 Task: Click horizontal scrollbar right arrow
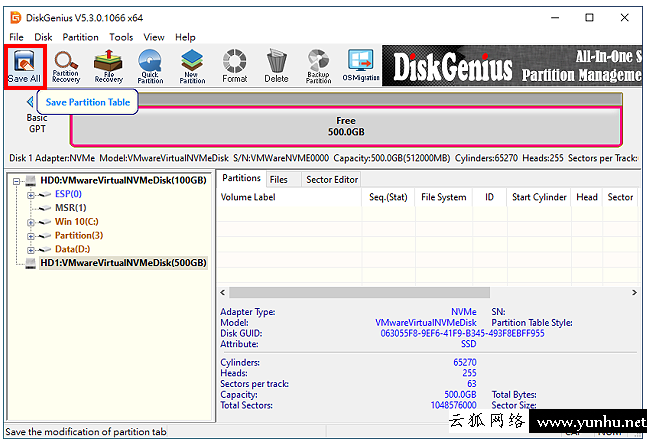coord(634,293)
